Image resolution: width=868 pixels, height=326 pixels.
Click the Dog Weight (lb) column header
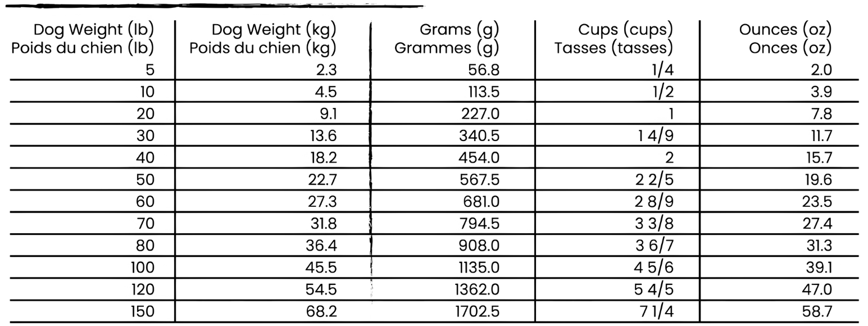click(x=83, y=38)
